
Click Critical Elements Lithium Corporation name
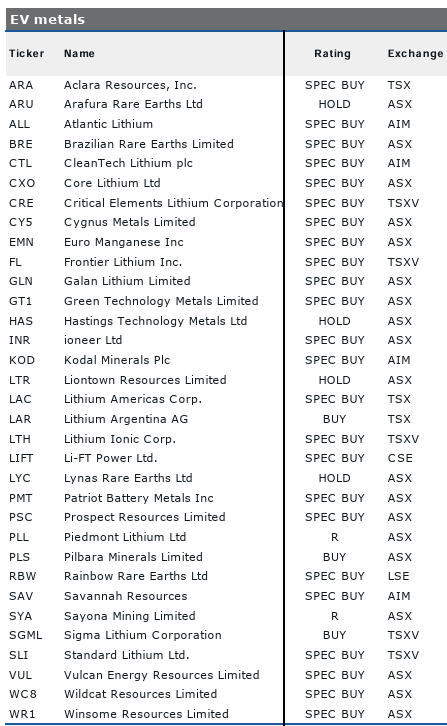coord(173,203)
